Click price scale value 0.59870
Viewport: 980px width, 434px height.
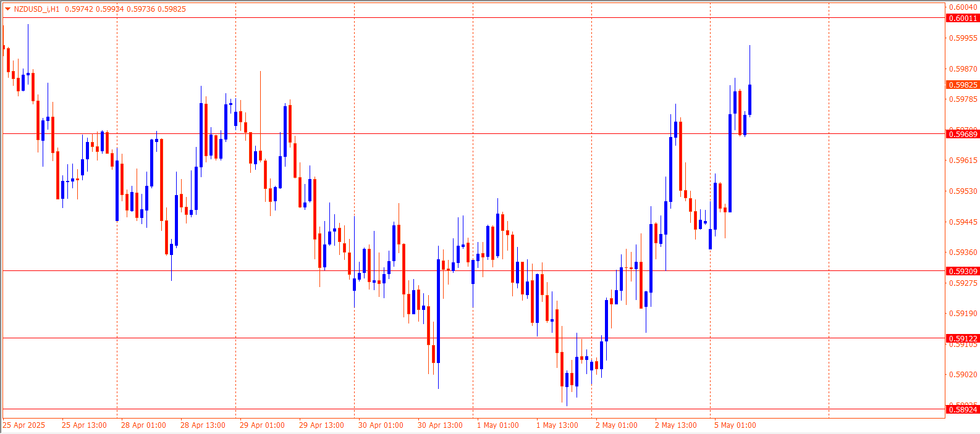tap(963, 69)
